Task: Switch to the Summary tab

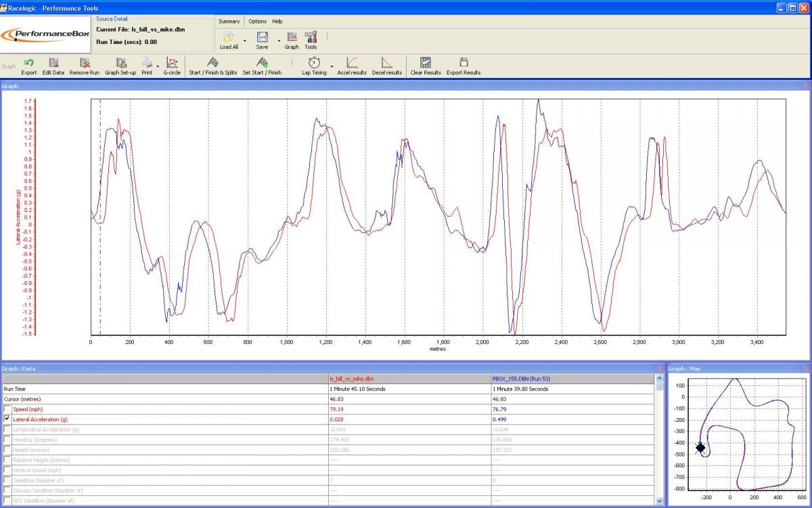Action: (229, 22)
